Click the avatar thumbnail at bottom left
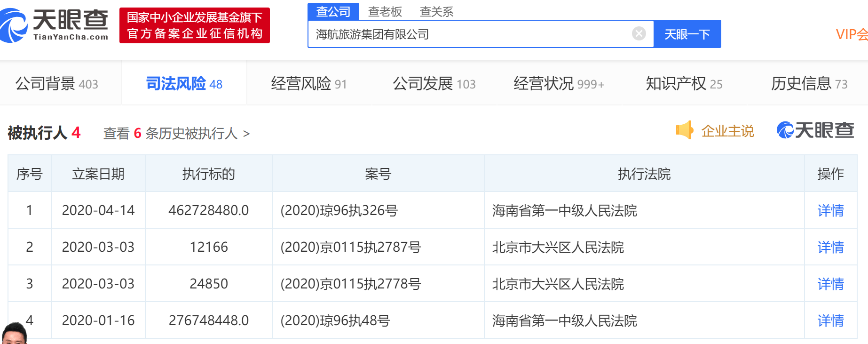Screen dimensions: 868x344 [x=14, y=333]
